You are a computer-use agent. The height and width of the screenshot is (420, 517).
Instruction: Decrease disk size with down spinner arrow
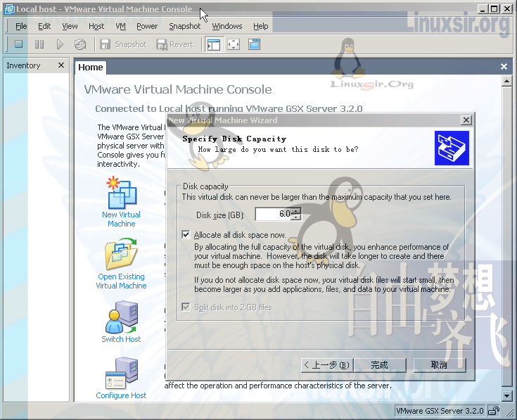(296, 217)
